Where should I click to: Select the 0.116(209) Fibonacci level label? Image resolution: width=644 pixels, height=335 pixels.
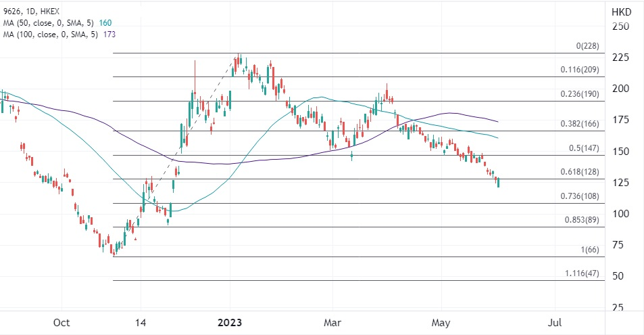pos(580,70)
